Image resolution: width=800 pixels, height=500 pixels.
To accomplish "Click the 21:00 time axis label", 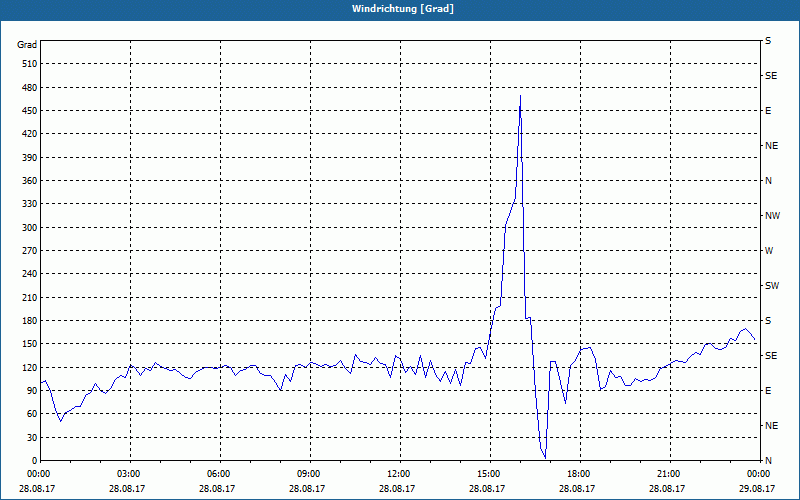I will [670, 474].
